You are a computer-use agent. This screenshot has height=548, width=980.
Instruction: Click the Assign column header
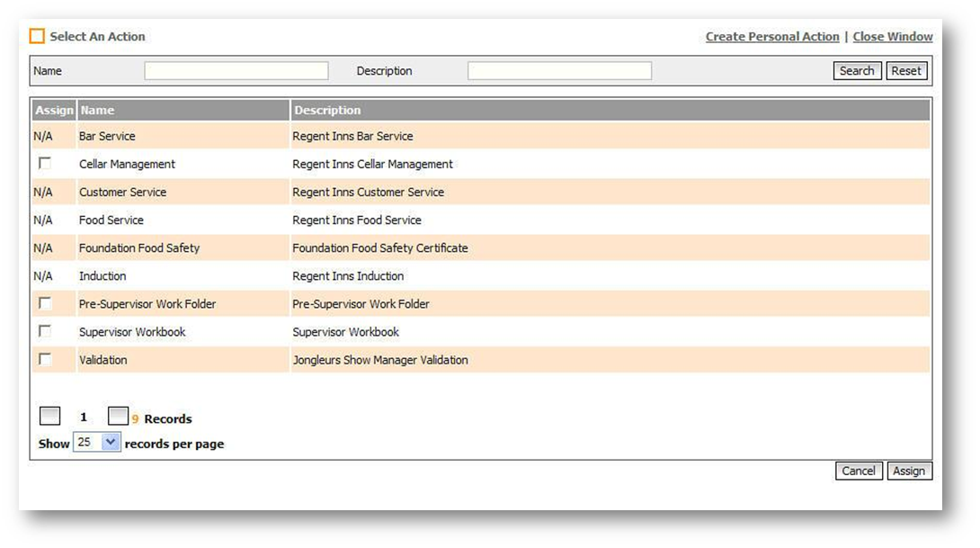pos(54,111)
